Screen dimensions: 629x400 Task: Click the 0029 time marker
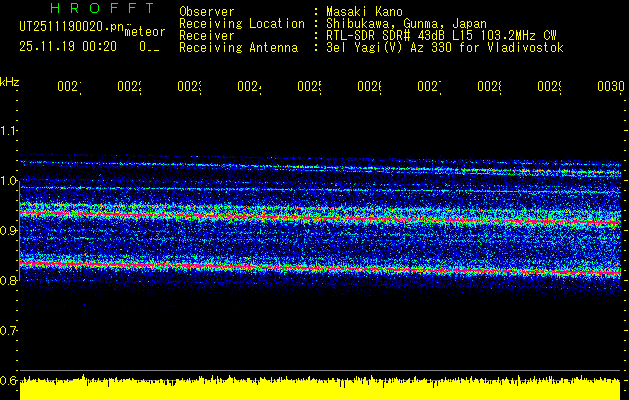click(x=549, y=86)
